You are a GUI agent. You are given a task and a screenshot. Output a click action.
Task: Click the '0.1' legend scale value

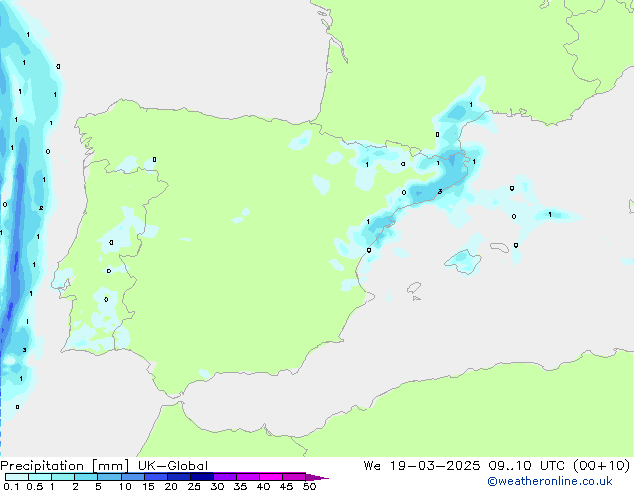[11, 486]
